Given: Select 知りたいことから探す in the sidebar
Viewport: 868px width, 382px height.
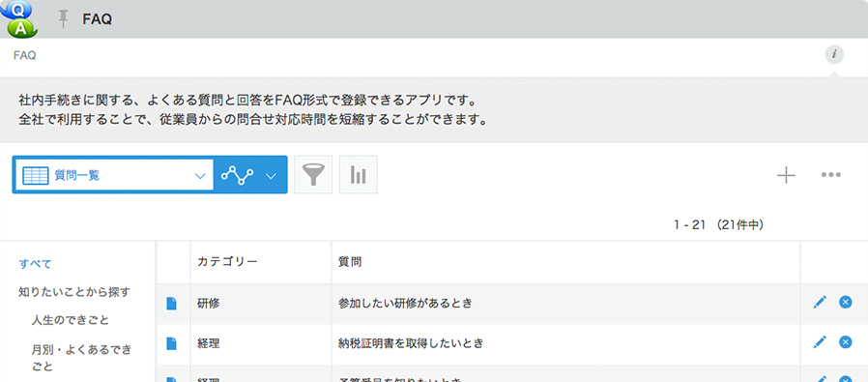Looking at the screenshot, I should 74,292.
